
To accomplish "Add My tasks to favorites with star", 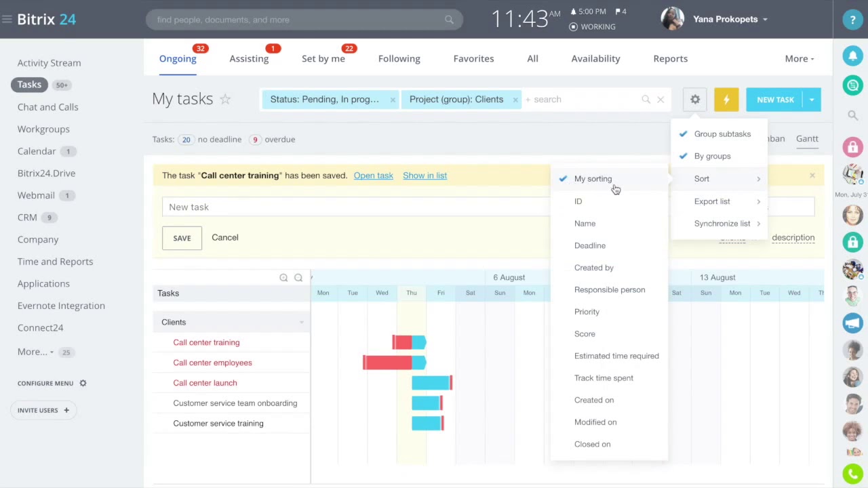I will pyautogui.click(x=225, y=100).
